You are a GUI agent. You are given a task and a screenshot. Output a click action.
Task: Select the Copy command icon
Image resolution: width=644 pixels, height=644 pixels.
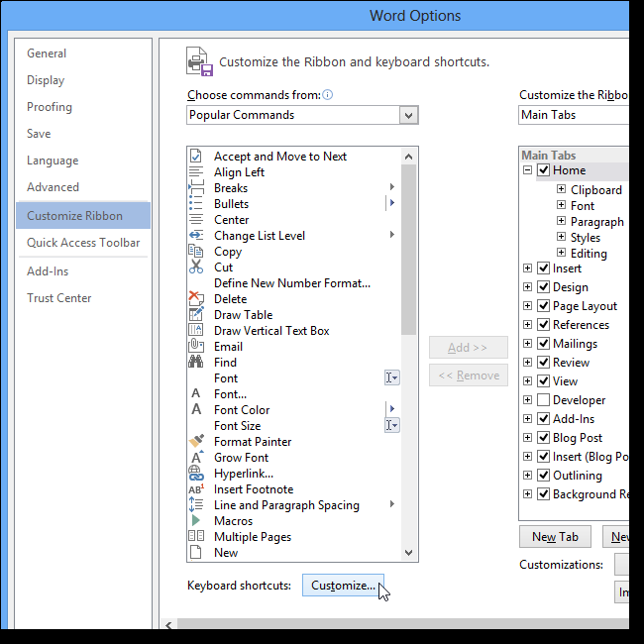[196, 252]
